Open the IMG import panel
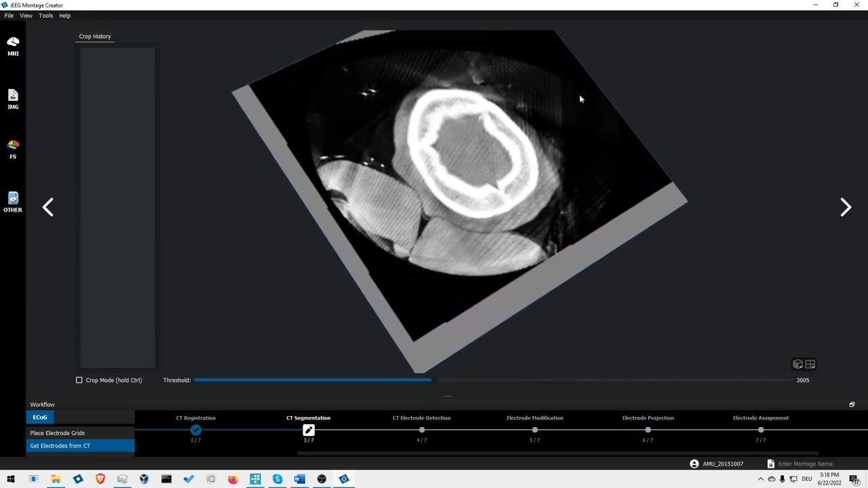The height and width of the screenshot is (488, 868). tap(13, 99)
